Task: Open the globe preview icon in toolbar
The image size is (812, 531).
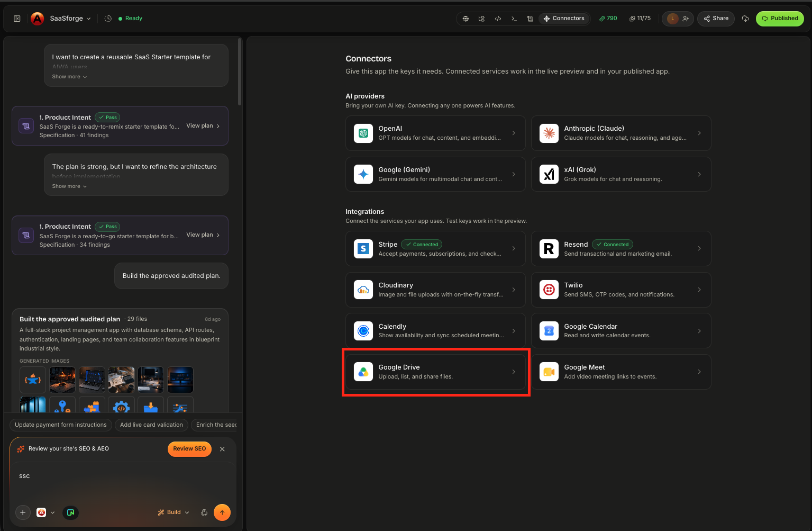Action: coord(466,19)
